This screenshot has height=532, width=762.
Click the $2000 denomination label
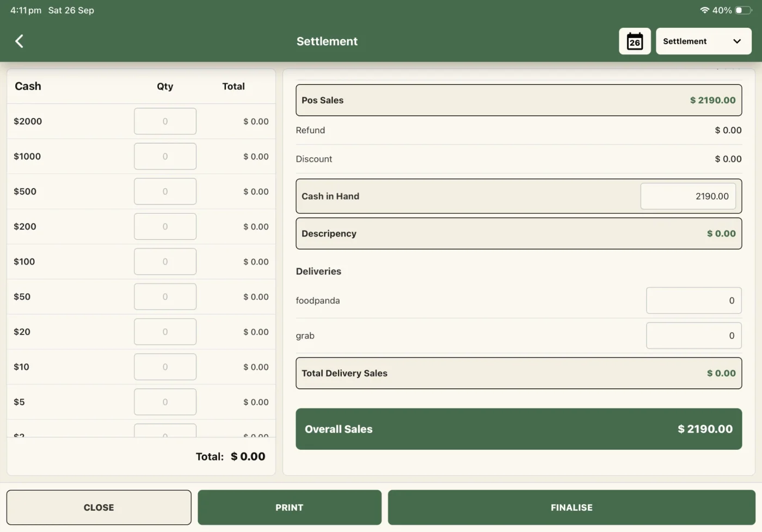pyautogui.click(x=28, y=121)
